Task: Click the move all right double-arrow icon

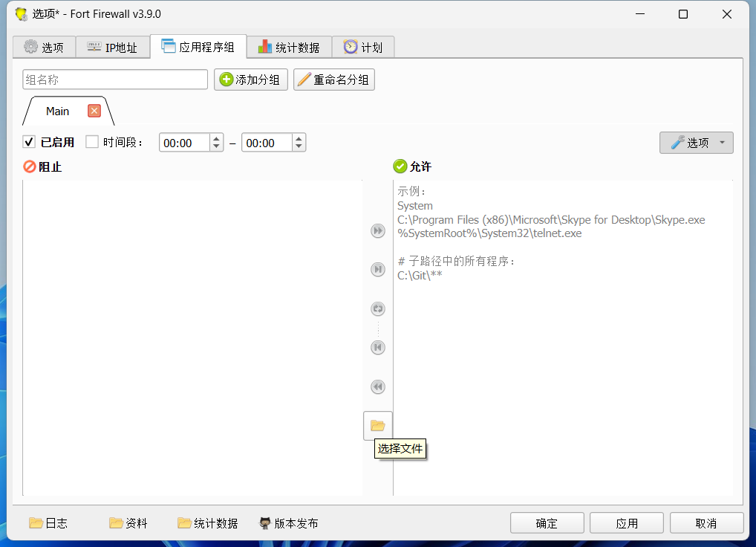Action: [x=377, y=231]
